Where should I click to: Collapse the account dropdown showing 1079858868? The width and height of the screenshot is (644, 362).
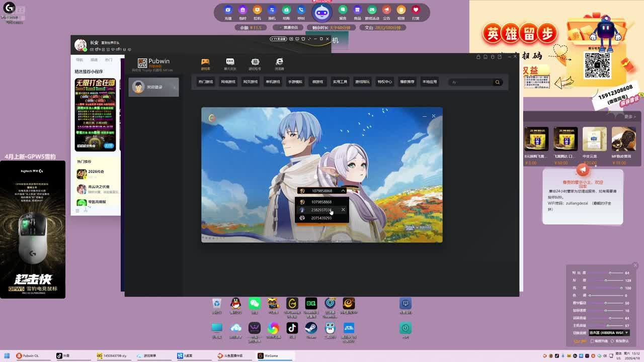click(343, 191)
